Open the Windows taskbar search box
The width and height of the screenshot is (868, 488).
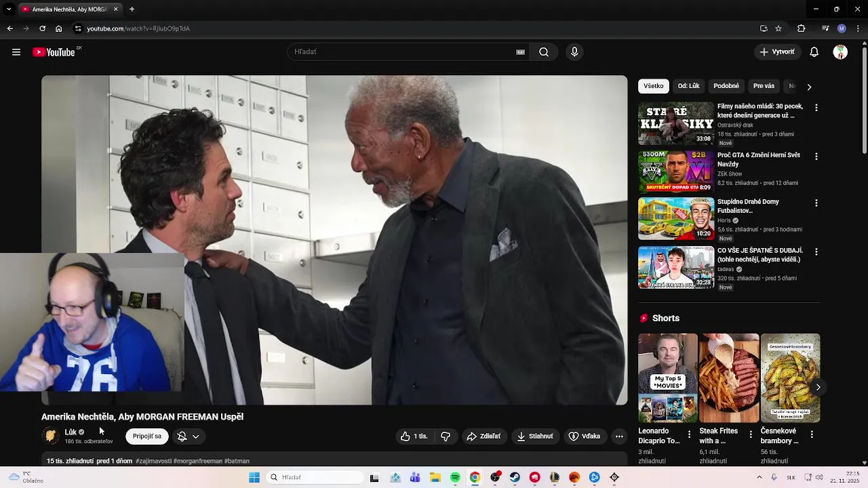(x=314, y=477)
